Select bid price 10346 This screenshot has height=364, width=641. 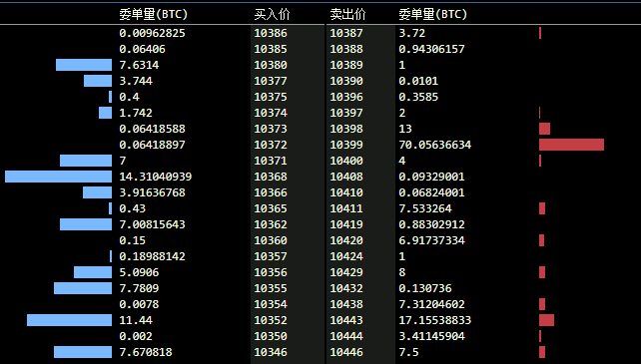tap(271, 352)
